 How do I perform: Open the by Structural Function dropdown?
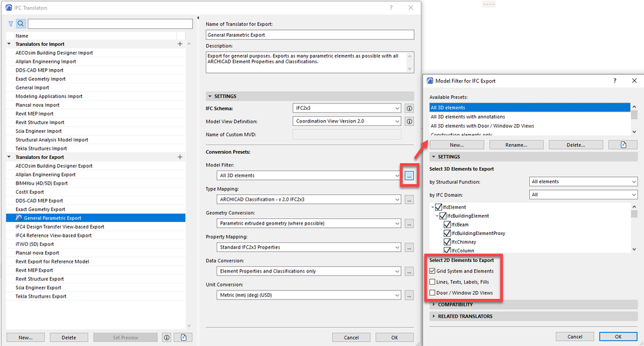583,181
